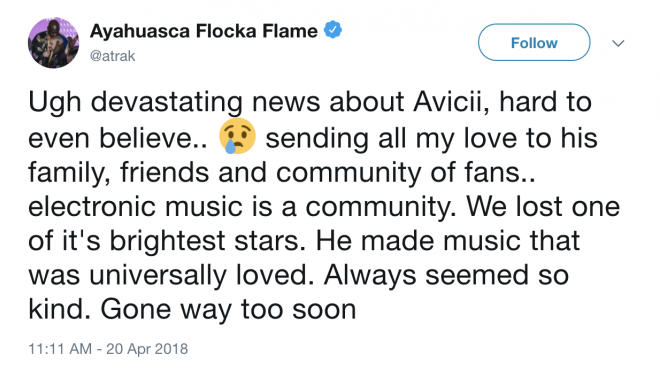Click the date 20 Apr 2018
This screenshot has width=660, height=371.
[x=147, y=349]
